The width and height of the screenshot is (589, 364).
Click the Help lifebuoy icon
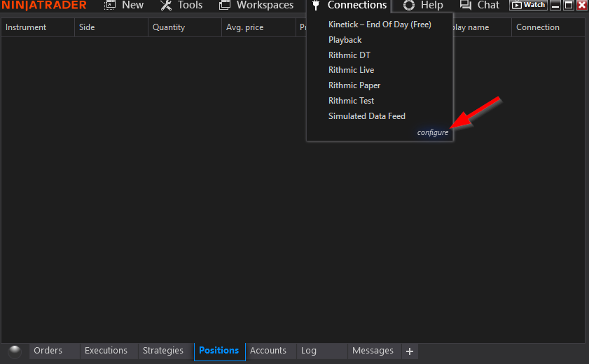[409, 5]
